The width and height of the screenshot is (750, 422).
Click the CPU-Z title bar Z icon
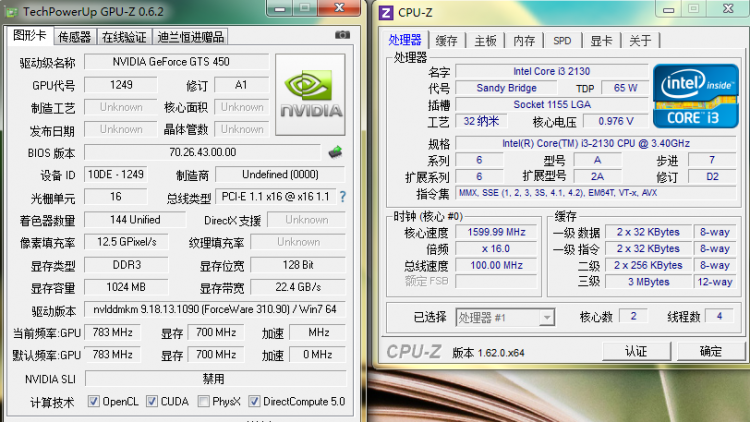(x=386, y=12)
